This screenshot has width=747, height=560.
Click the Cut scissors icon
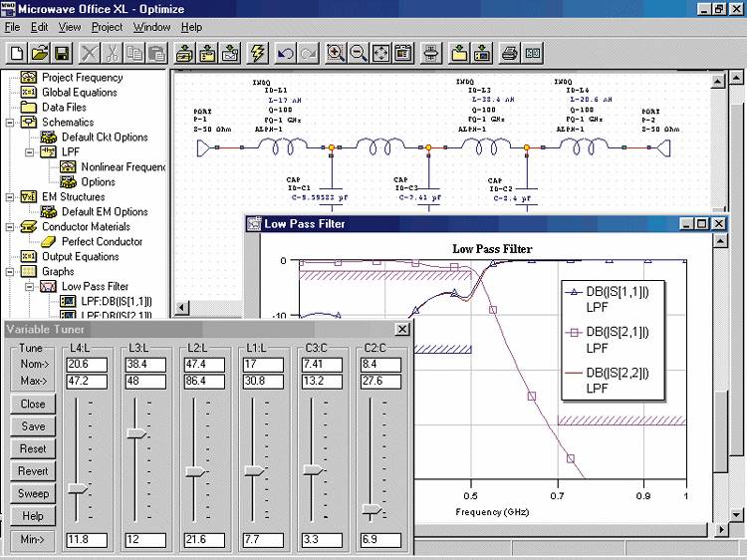pyautogui.click(x=112, y=53)
